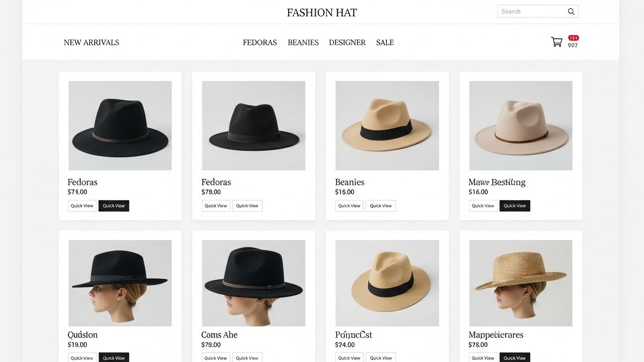Go to the FEDORAS category
Image resolution: width=644 pixels, height=362 pixels.
tap(259, 42)
